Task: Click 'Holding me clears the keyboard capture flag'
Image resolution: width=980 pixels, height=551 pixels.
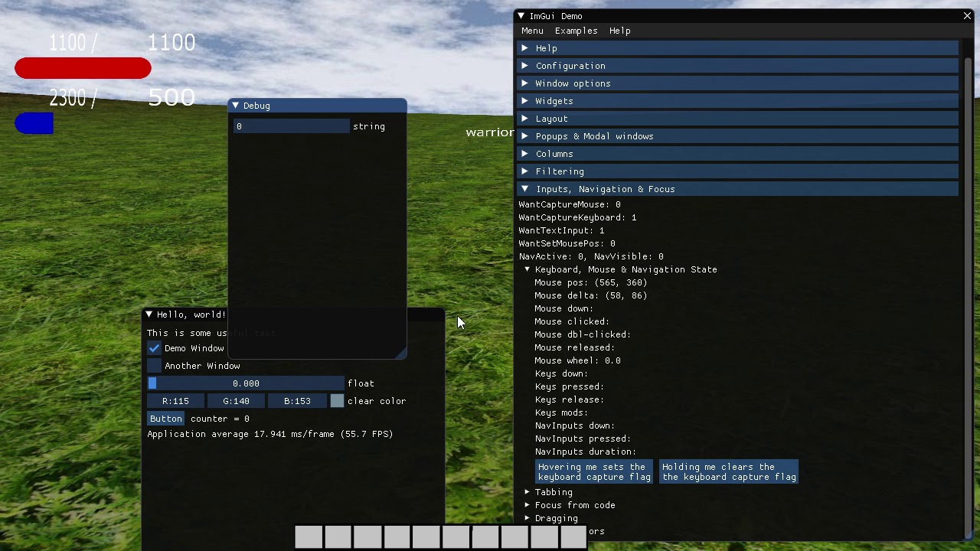Action: point(729,471)
